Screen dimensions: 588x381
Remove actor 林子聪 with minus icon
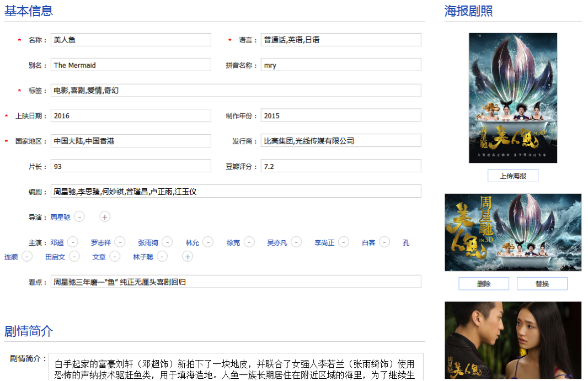(162, 257)
